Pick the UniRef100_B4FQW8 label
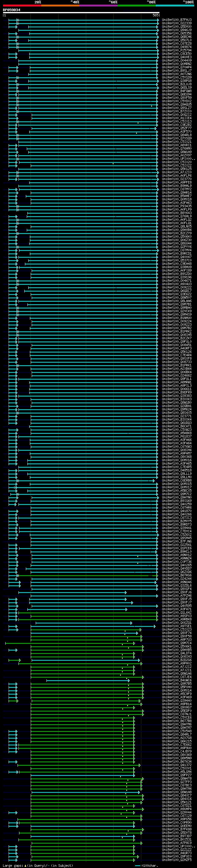Image resolution: width=197 pixels, height=868 pixels. click(177, 91)
